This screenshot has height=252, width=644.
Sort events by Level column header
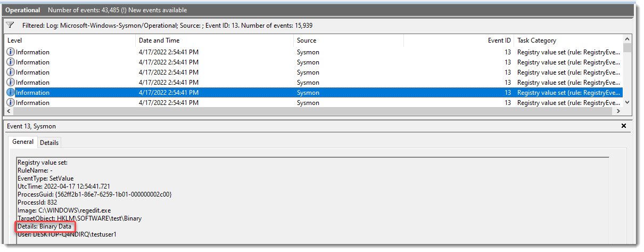click(x=69, y=40)
